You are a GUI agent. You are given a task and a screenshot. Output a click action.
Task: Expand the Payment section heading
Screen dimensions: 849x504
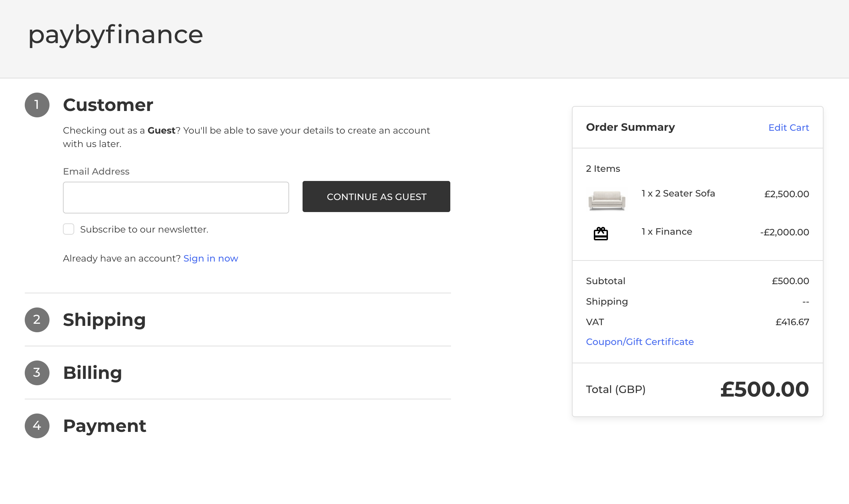105,426
